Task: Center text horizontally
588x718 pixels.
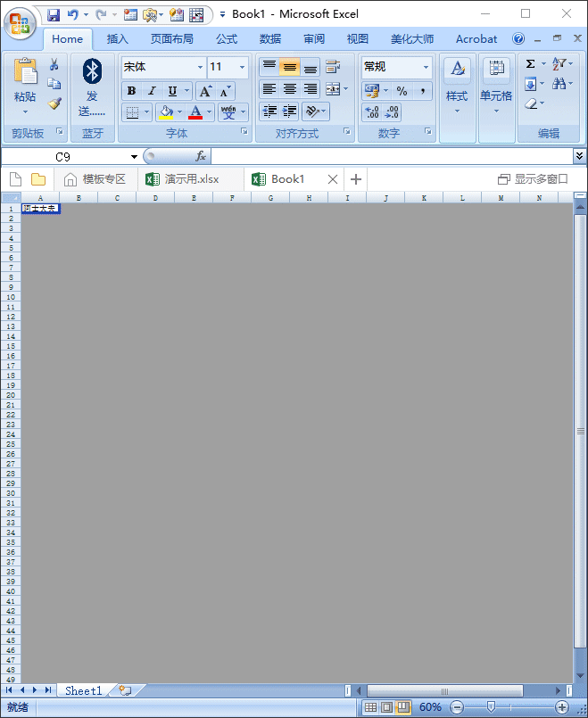Action: pos(289,89)
